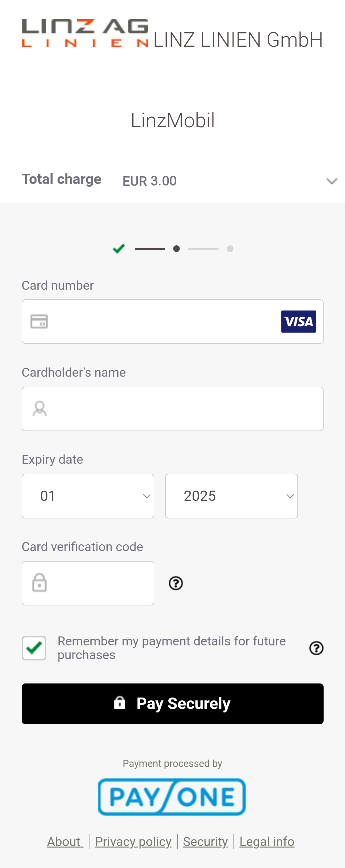This screenshot has width=345, height=868.
Task: Open the Security link
Action: tap(205, 842)
